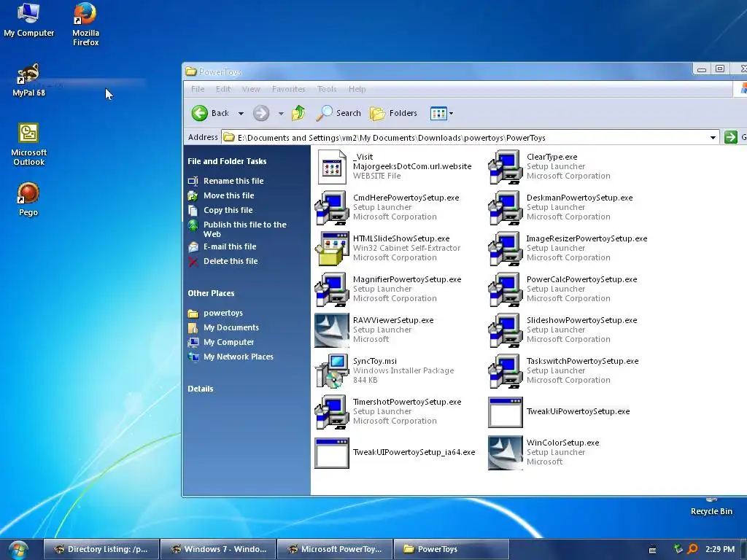Screen dimensions: 747x560
Task: Select the TweakUiPowertoySetup.exe icon
Action: (506, 412)
